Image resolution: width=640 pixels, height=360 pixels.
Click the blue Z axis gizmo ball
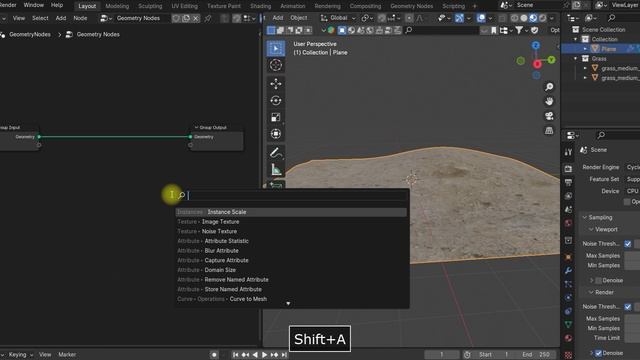pos(536,45)
